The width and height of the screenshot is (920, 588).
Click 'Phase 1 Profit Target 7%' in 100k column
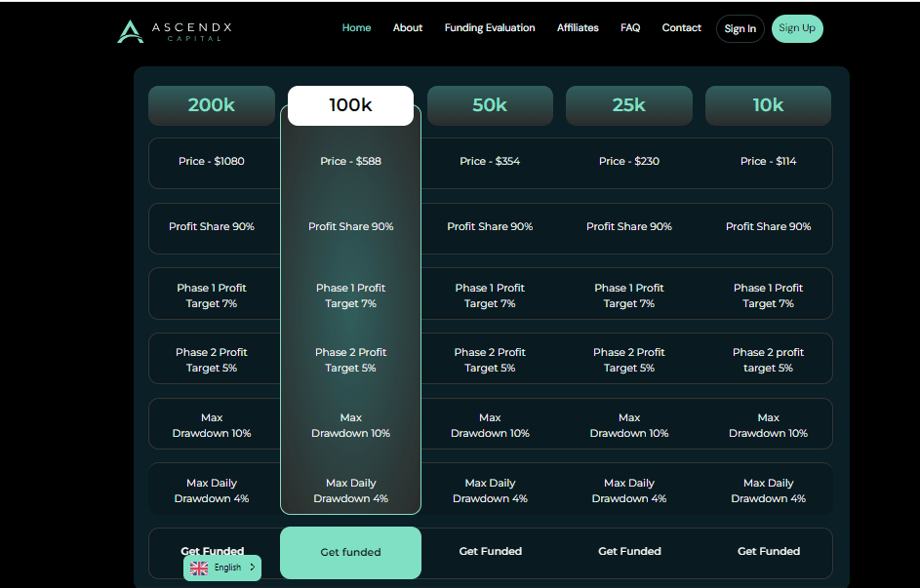coord(350,295)
